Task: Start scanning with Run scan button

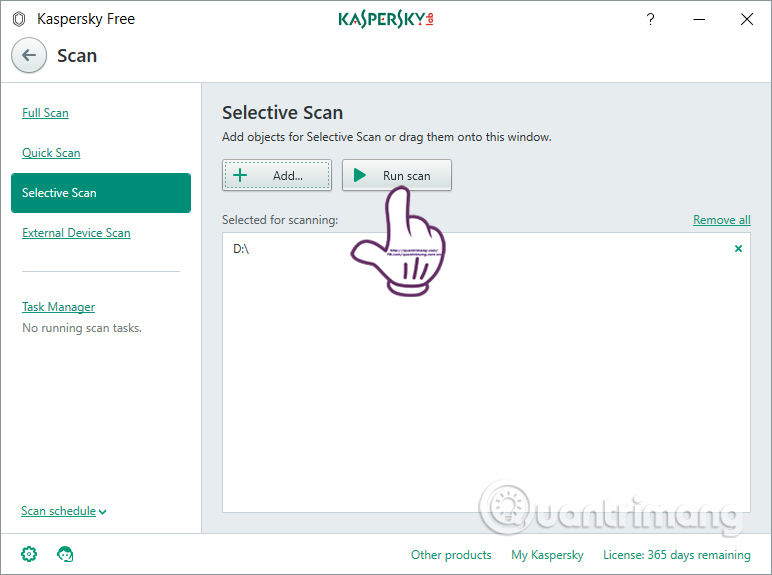Action: 397,175
